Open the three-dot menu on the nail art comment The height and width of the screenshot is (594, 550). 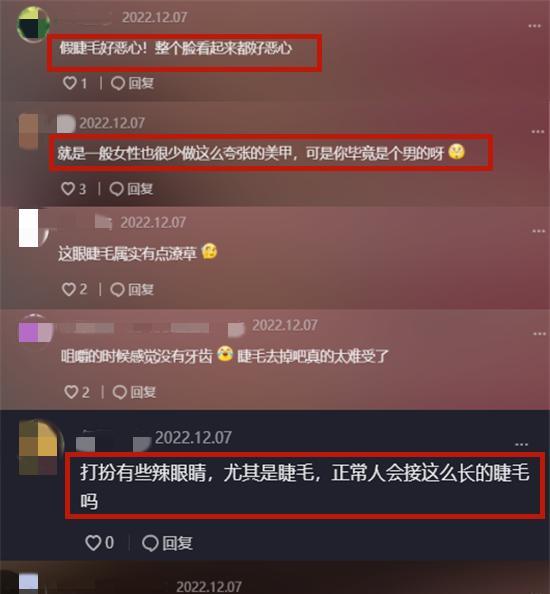point(538,131)
